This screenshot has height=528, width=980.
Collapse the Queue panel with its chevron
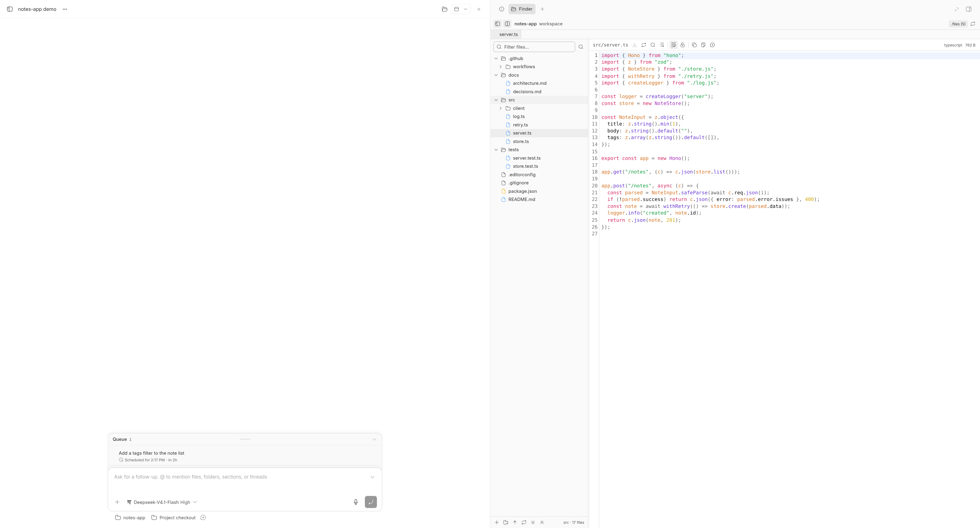374,439
